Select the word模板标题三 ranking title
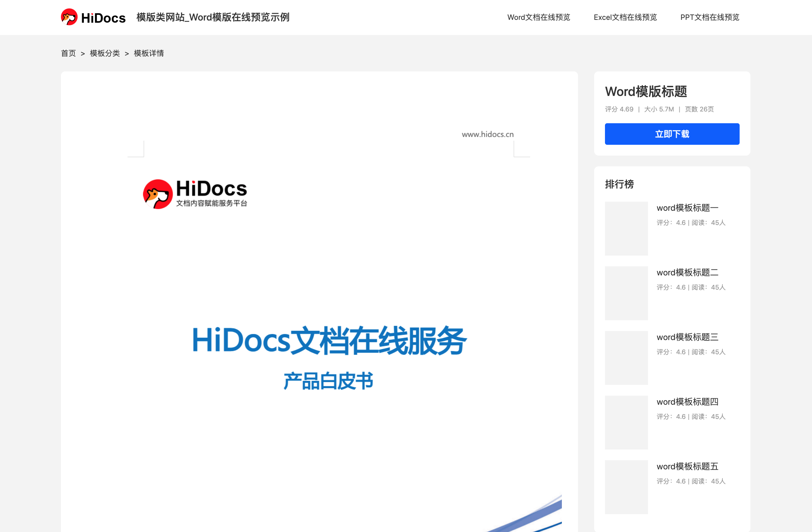Viewport: 812px width, 532px height. point(687,337)
